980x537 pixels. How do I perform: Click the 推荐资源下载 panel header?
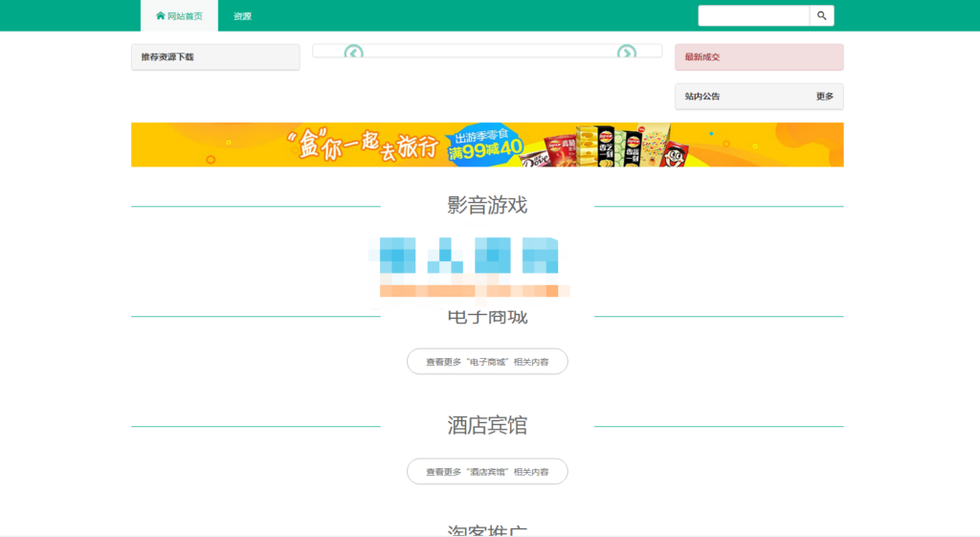[215, 56]
